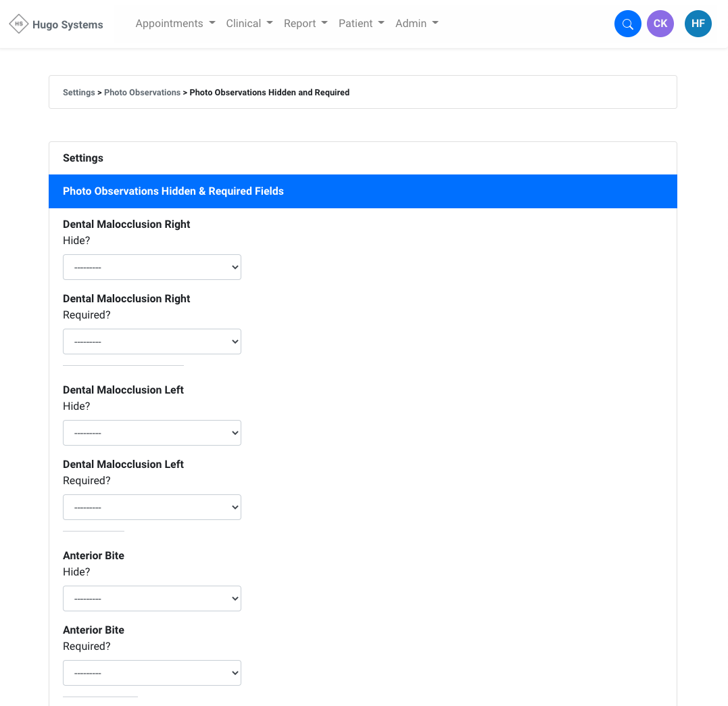Open the Appointments menu

[x=175, y=24]
